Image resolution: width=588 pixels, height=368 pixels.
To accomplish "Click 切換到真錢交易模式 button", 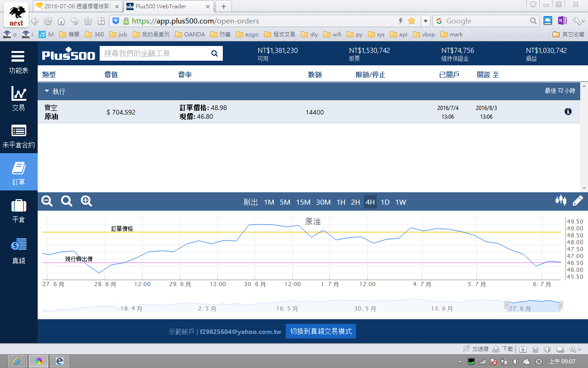I will 321,331.
